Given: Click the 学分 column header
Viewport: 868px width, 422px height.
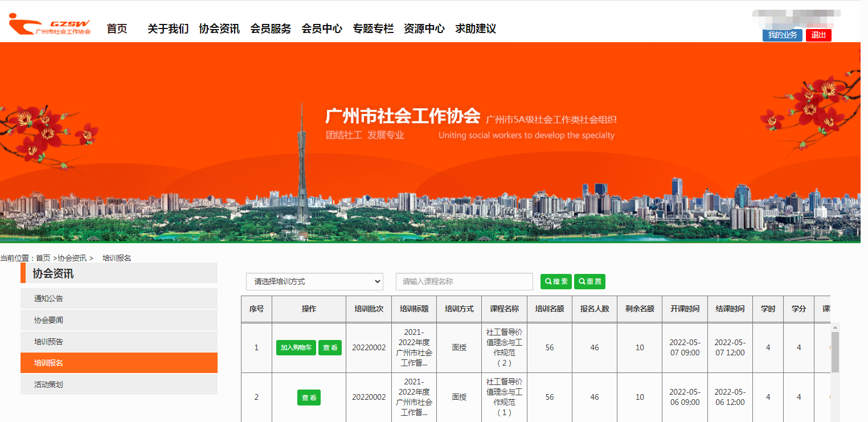Looking at the screenshot, I should pyautogui.click(x=799, y=309).
